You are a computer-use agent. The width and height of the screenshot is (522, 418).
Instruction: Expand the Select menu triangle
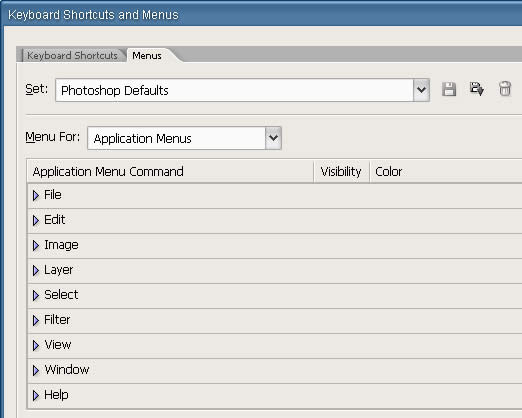click(36, 295)
